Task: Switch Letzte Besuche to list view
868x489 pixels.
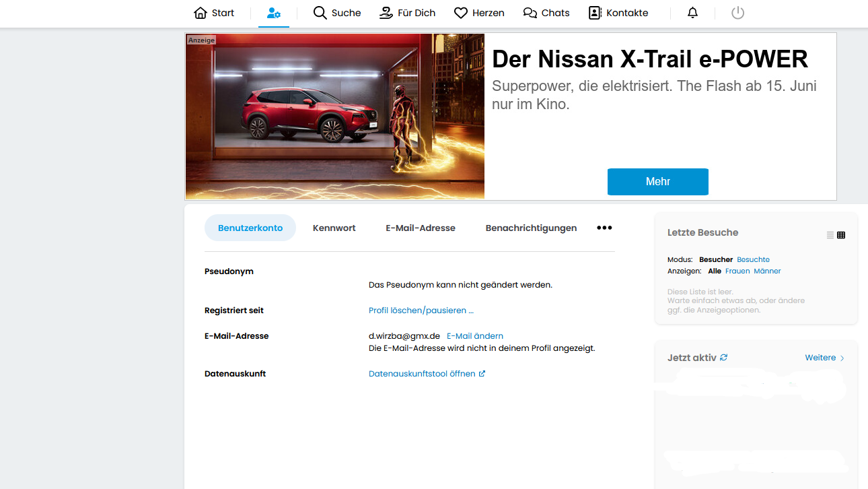Action: coord(829,235)
